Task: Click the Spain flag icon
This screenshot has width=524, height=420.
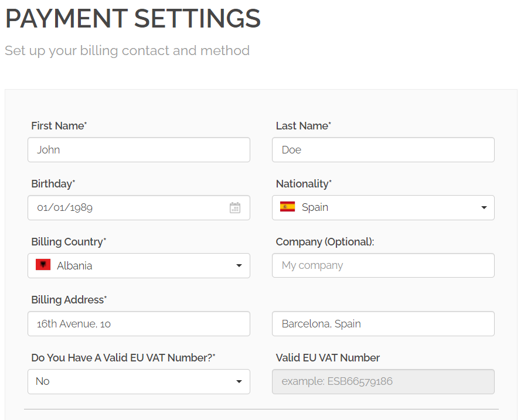Action: (287, 207)
